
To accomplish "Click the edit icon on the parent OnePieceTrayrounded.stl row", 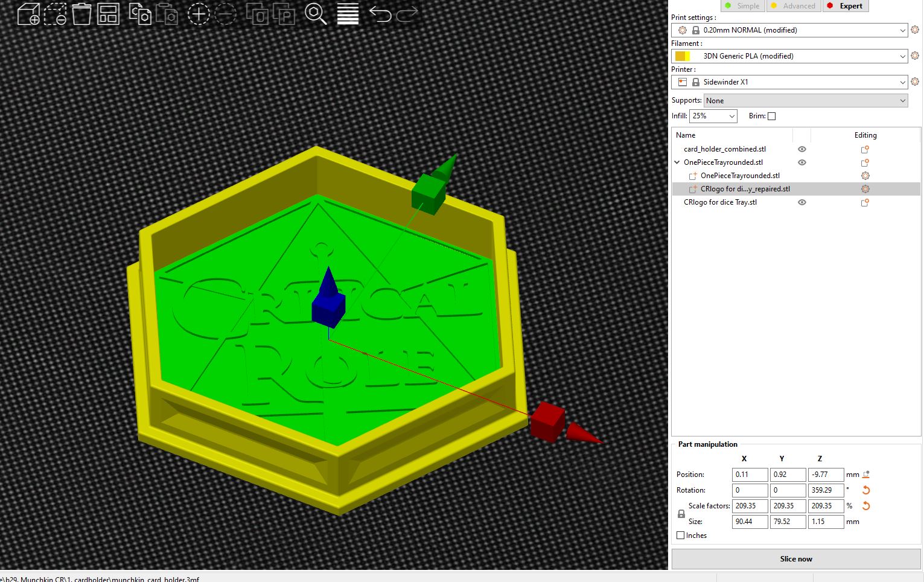I will tap(865, 162).
